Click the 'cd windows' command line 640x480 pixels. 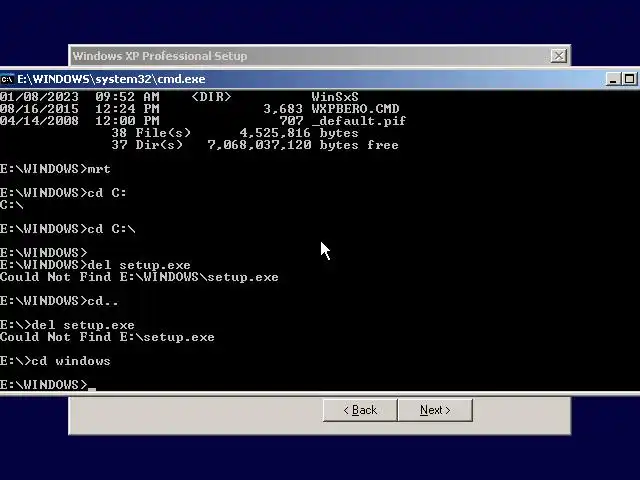pos(55,361)
